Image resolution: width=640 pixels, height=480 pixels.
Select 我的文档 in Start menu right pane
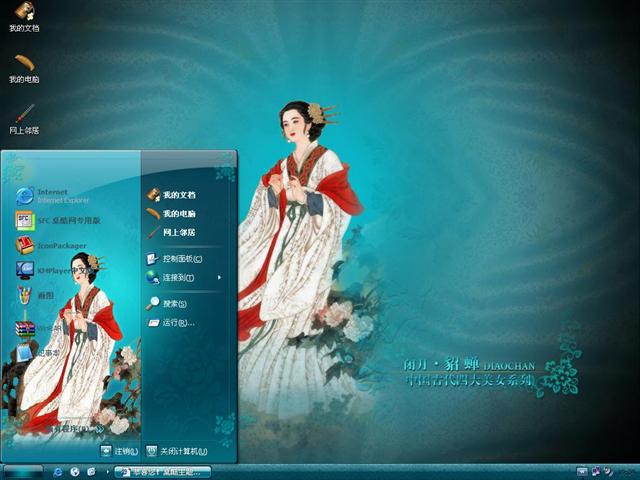pyautogui.click(x=171, y=195)
